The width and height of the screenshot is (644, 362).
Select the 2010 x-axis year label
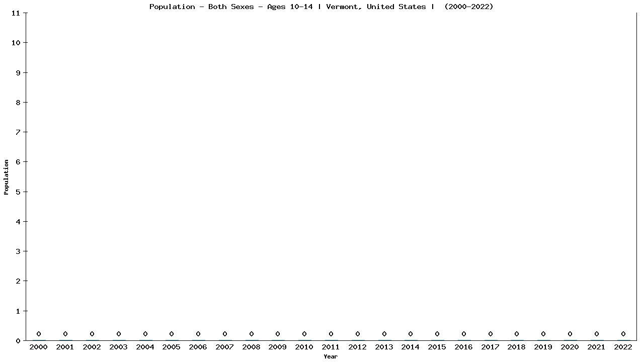click(304, 347)
